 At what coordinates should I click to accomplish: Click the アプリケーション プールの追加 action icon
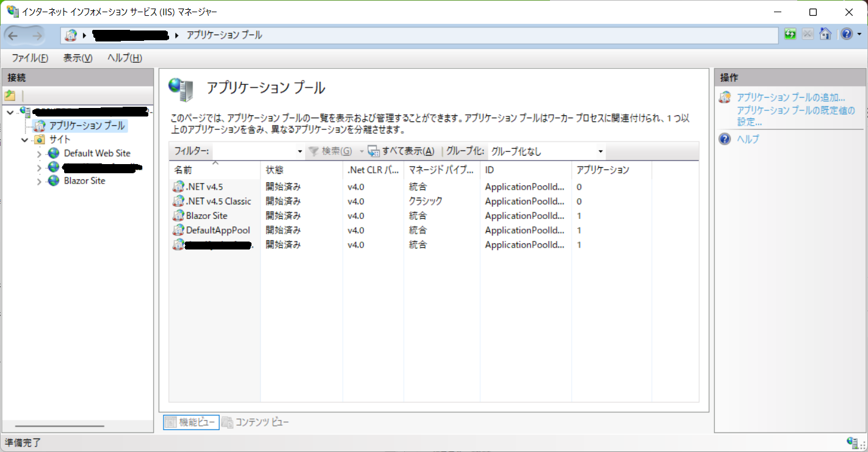725,98
